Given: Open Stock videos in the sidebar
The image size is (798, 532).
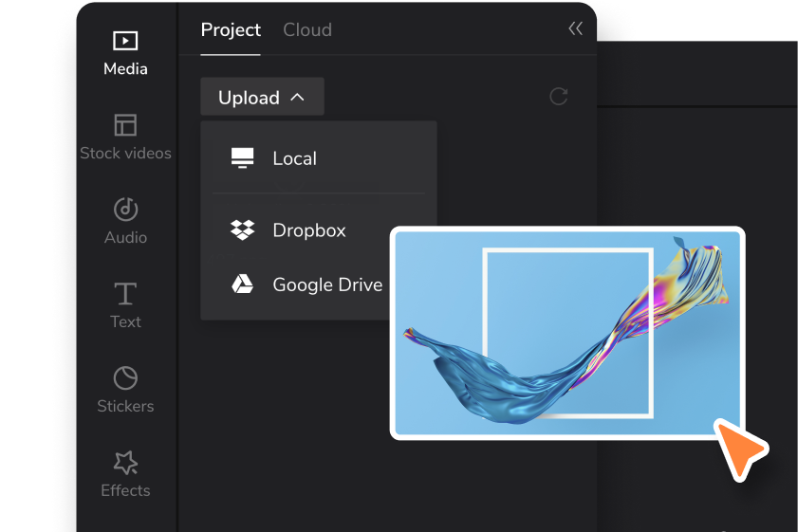Looking at the screenshot, I should tap(125, 138).
